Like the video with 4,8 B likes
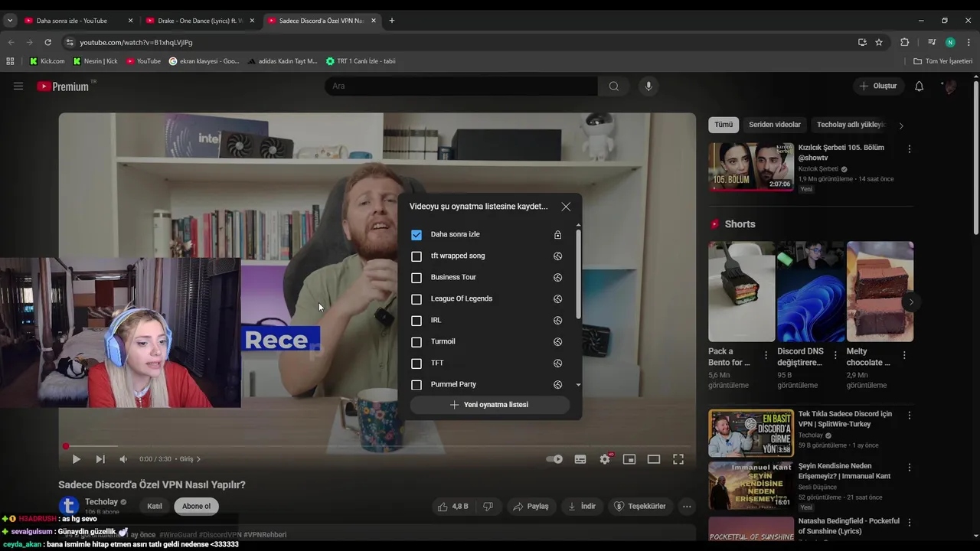 coord(452,506)
